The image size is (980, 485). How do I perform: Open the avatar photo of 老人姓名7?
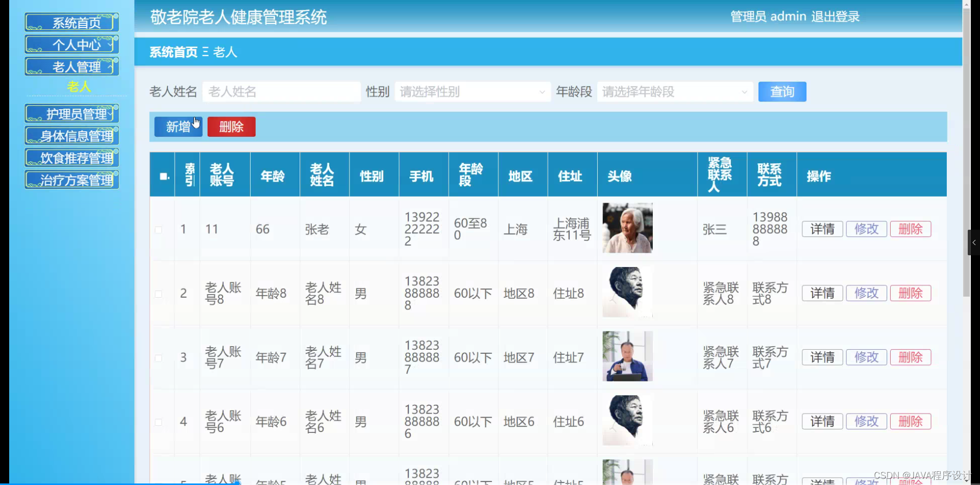pyautogui.click(x=627, y=356)
